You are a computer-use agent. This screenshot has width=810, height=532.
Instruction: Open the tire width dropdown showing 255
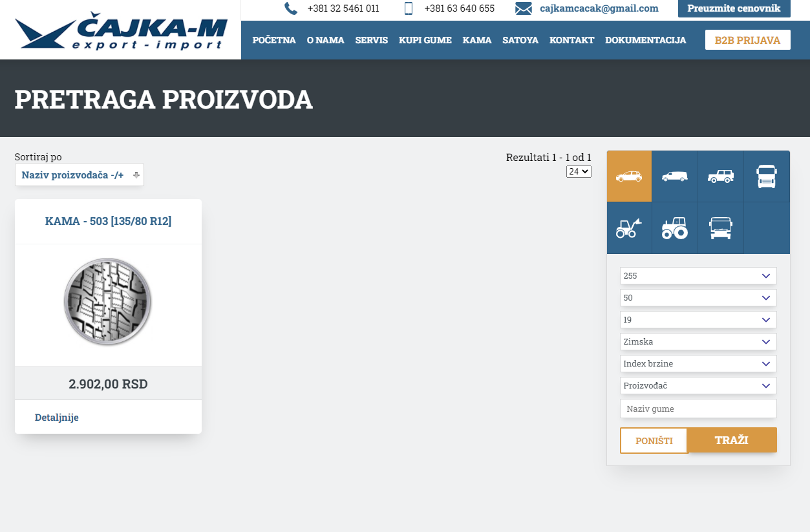click(698, 276)
